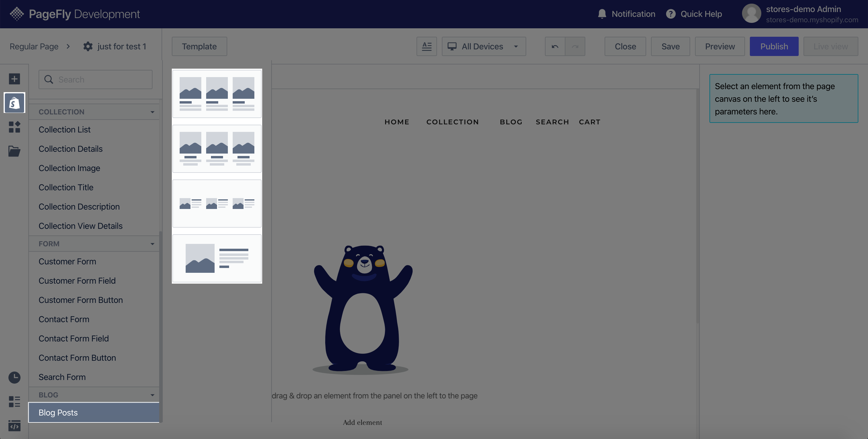The height and width of the screenshot is (439, 868).
Task: Open the history clock icon
Action: pyautogui.click(x=14, y=377)
